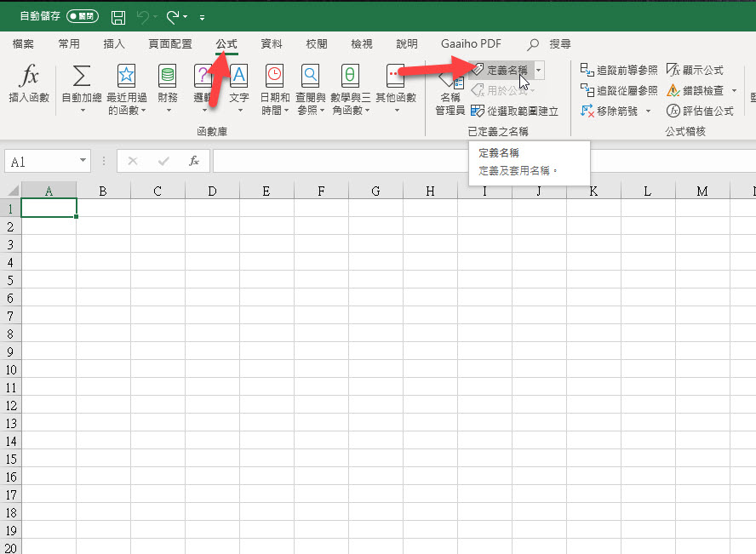Open the Name Manager (名稱管理員)
The image size is (756, 554).
450,92
